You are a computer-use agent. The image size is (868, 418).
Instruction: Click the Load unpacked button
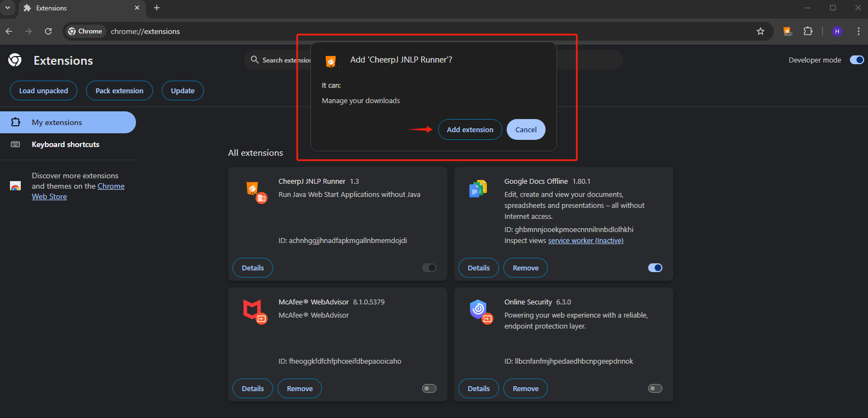[x=43, y=91]
